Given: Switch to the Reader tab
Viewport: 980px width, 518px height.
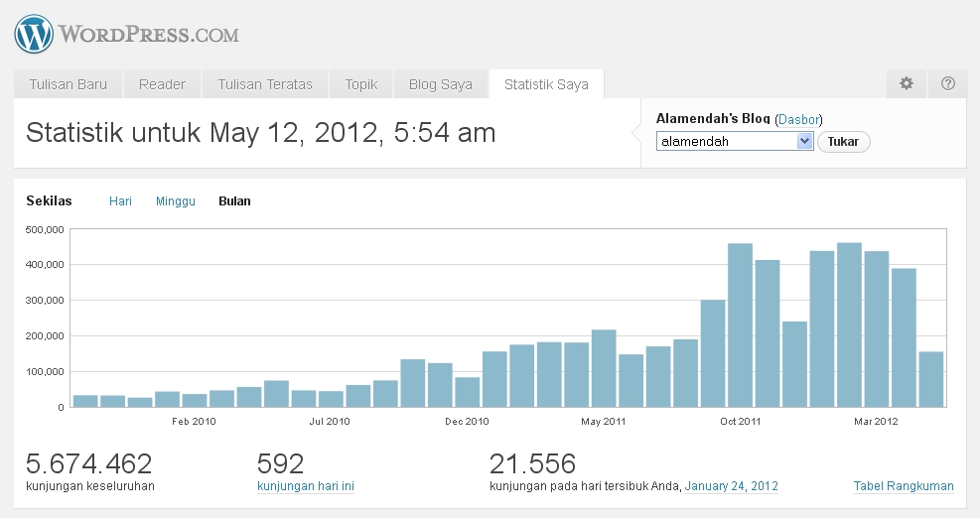Looking at the screenshot, I should [x=162, y=84].
